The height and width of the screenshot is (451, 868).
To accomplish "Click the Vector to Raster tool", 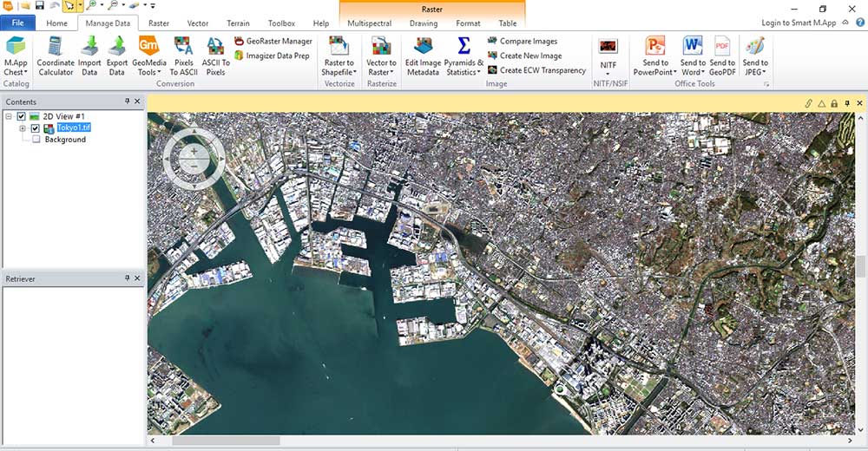I will [x=381, y=56].
